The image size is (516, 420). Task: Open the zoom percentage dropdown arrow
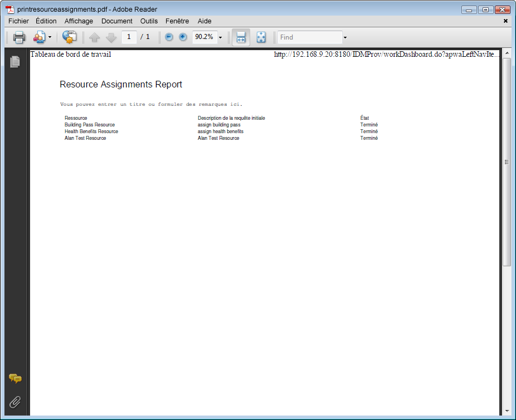[220, 37]
